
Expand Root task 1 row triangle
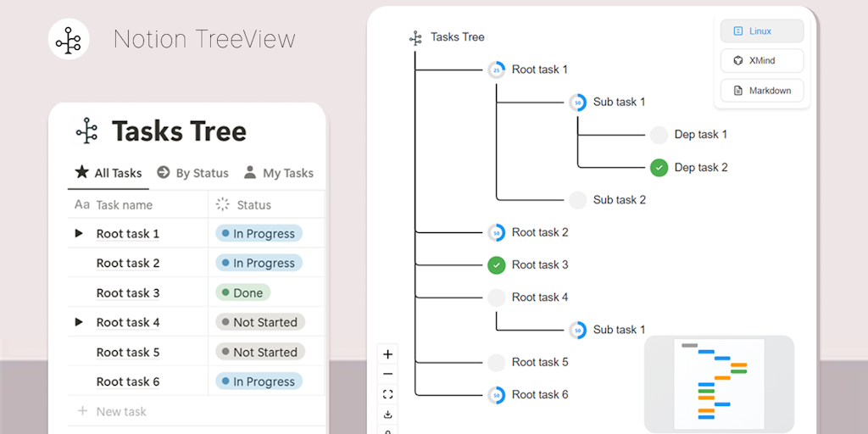80,234
